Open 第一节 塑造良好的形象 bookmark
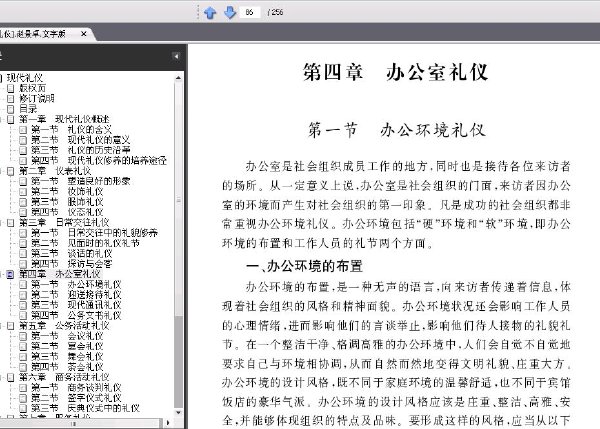The height and width of the screenshot is (429, 600). 81,181
